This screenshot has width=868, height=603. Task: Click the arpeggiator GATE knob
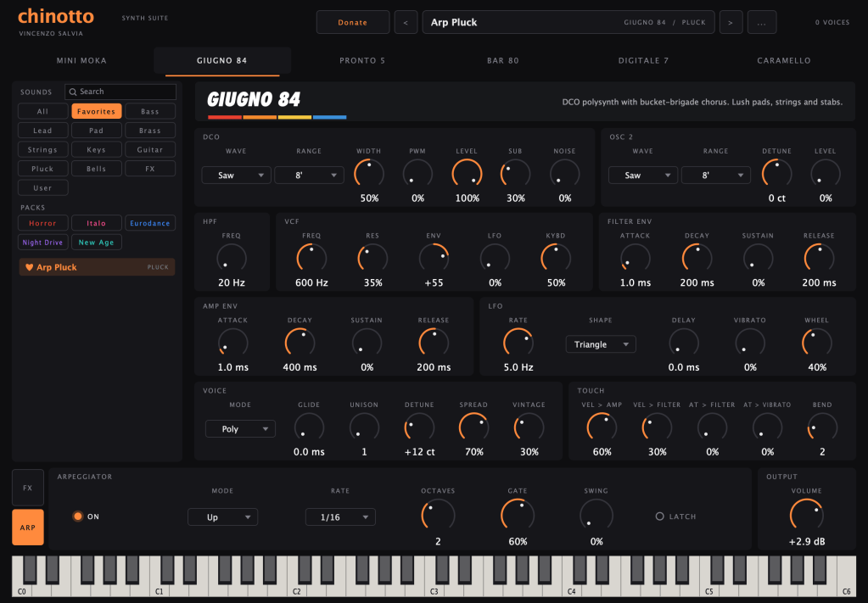[x=518, y=515]
